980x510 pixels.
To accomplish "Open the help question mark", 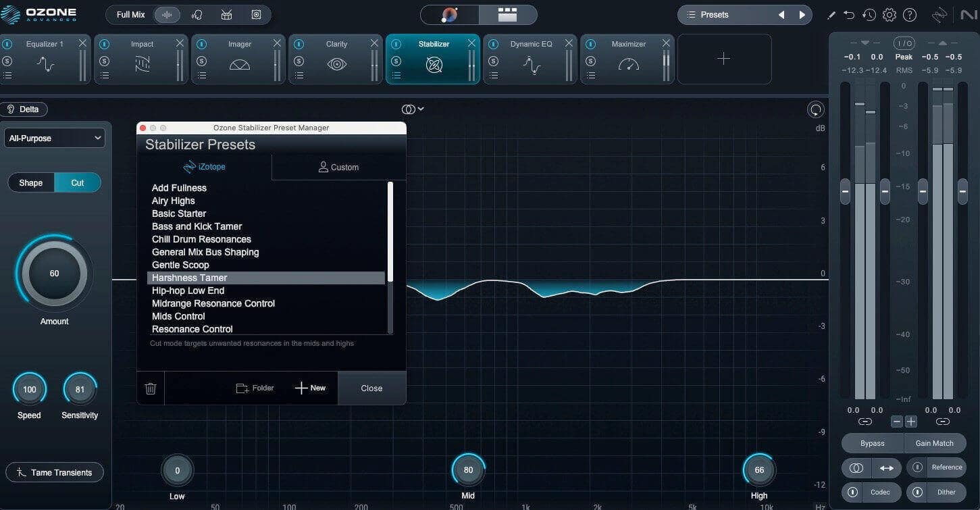I will [910, 15].
